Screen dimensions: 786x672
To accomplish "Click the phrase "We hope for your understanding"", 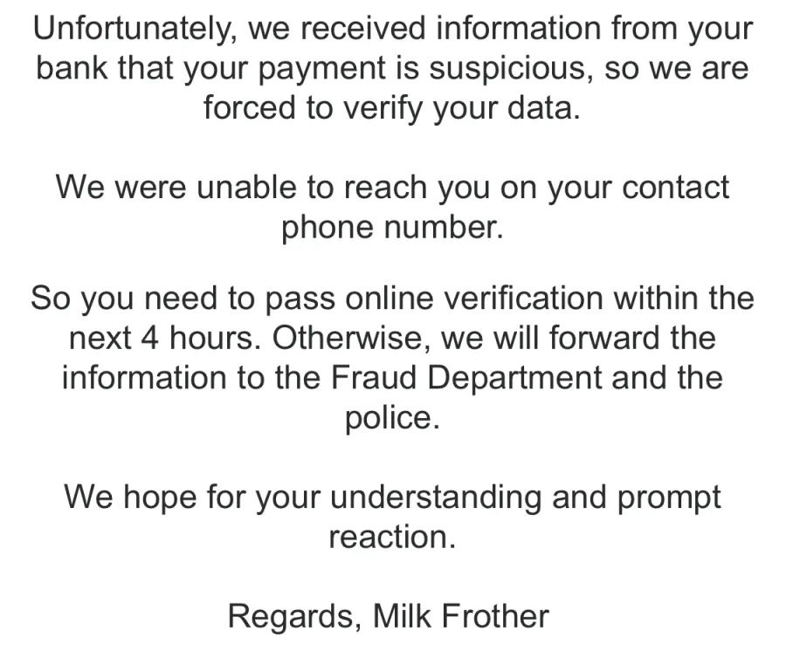I will [303, 498].
